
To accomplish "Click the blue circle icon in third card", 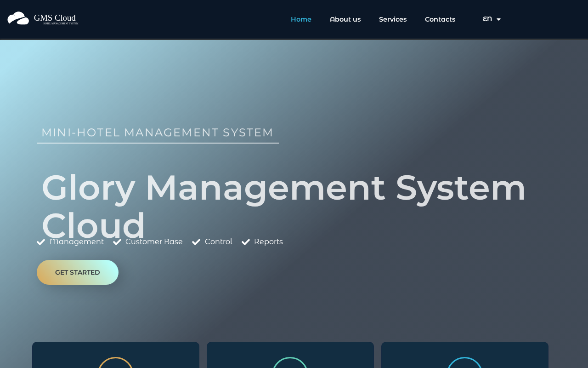I will coord(465,362).
